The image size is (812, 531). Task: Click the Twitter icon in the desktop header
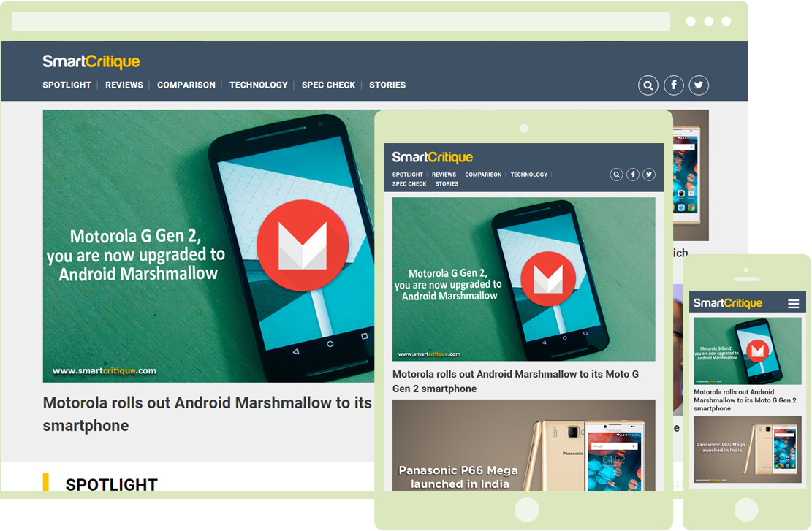tap(699, 85)
